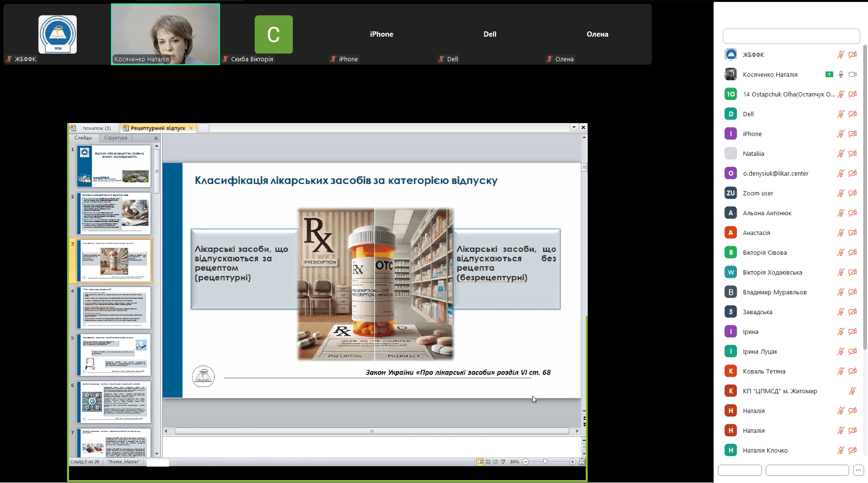This screenshot has height=483, width=868.
Task: Click the vertical scrollbar of participants list
Action: (865, 197)
